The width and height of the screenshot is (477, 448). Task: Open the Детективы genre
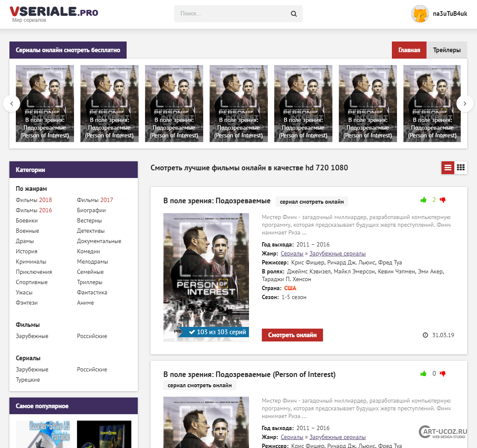(91, 231)
